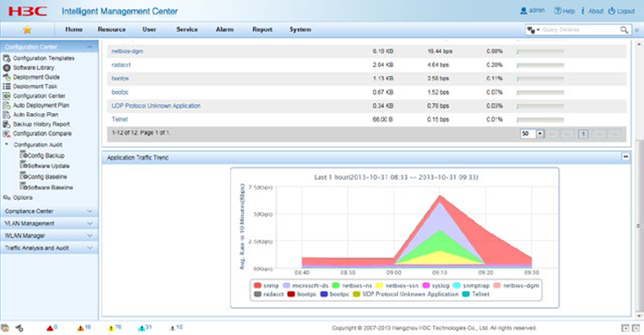Collapse the Application Traffic Trend panel
The width and height of the screenshot is (644, 335).
625,157
